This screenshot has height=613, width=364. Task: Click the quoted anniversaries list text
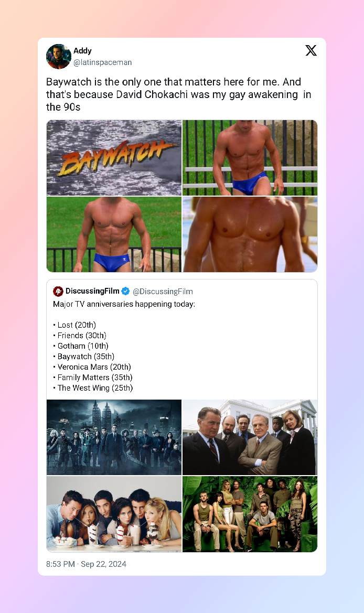(93, 357)
